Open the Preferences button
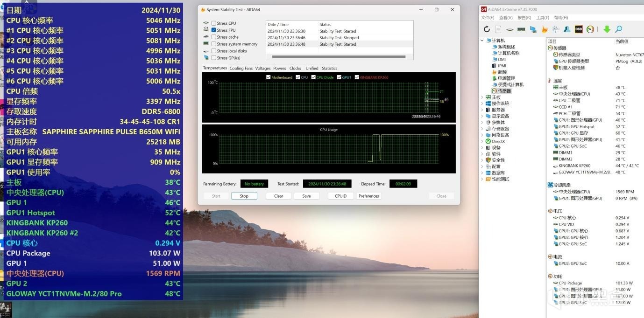The width and height of the screenshot is (644, 318). tap(369, 196)
